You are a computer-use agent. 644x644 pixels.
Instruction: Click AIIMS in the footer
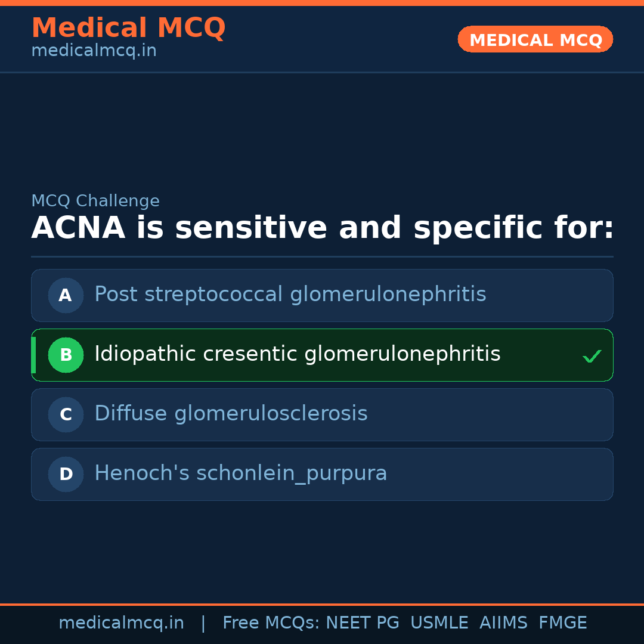pyautogui.click(x=503, y=623)
